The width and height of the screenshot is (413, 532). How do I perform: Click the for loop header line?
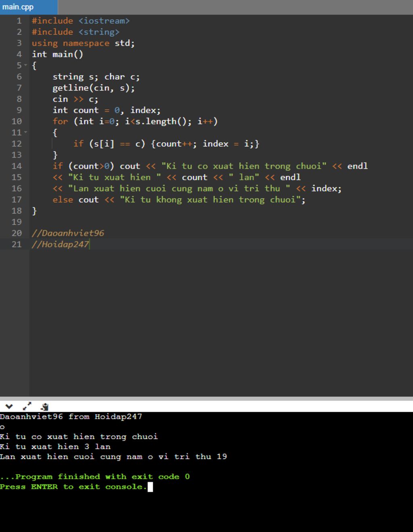click(x=135, y=121)
